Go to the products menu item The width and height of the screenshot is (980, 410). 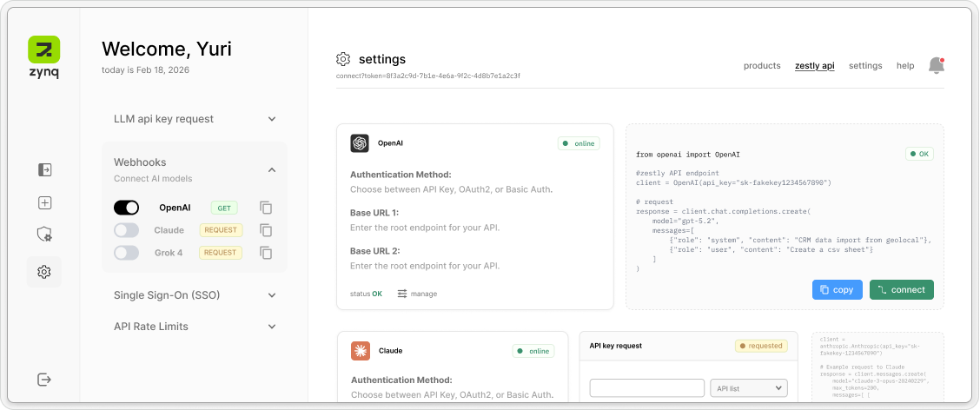(x=762, y=66)
